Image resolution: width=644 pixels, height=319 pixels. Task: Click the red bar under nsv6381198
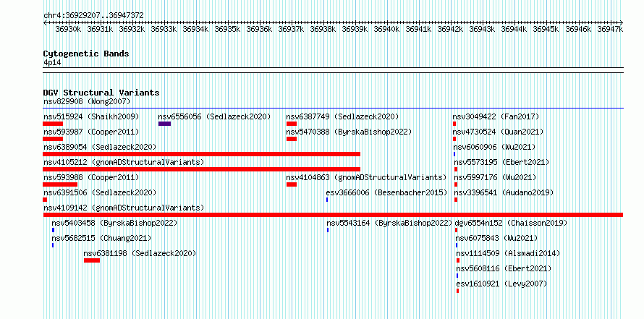point(92,260)
